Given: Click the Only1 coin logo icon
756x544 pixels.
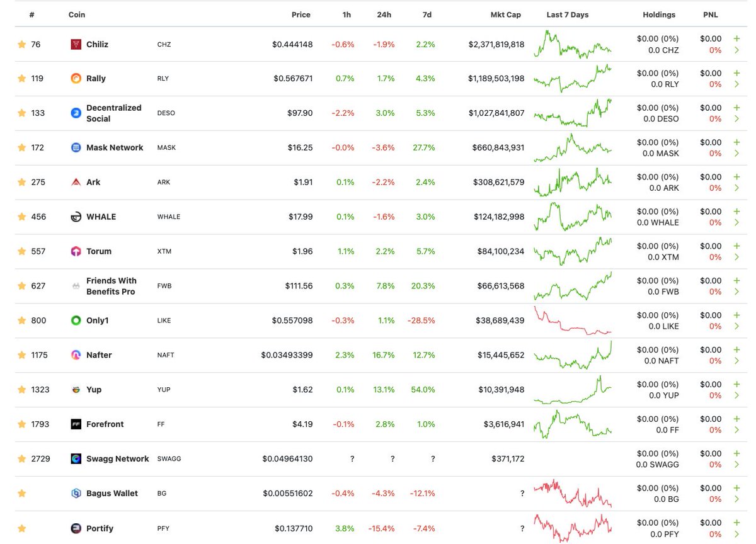Looking at the screenshot, I should 76,320.
